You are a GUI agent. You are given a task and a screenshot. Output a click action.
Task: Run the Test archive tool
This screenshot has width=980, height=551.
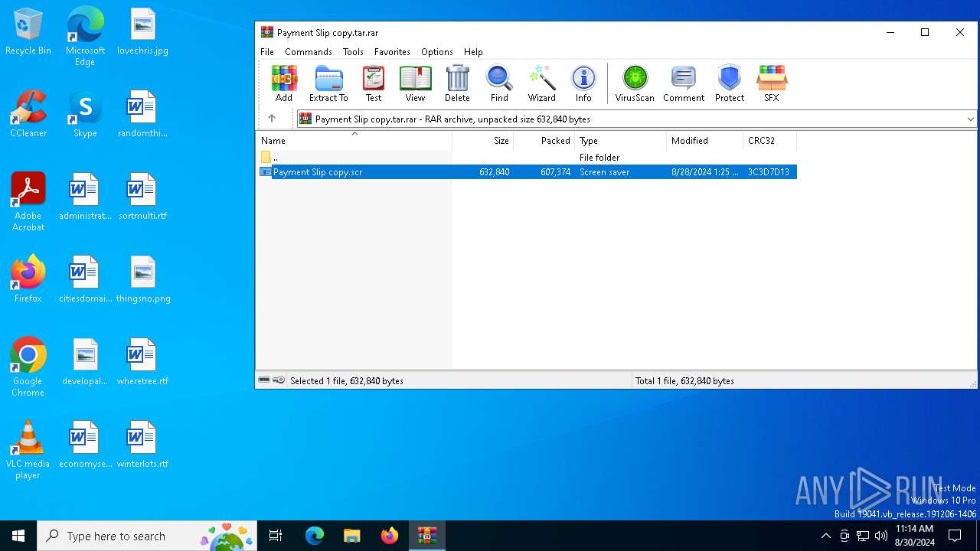coord(374,83)
